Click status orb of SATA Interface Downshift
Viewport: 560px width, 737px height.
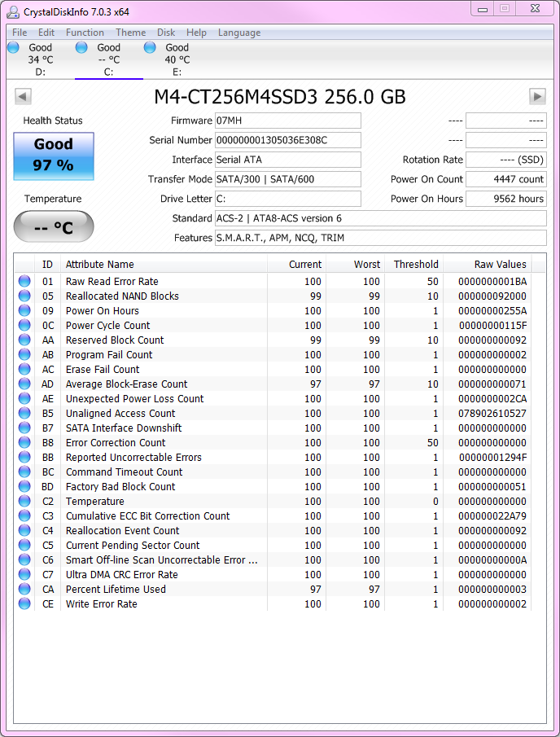click(24, 428)
